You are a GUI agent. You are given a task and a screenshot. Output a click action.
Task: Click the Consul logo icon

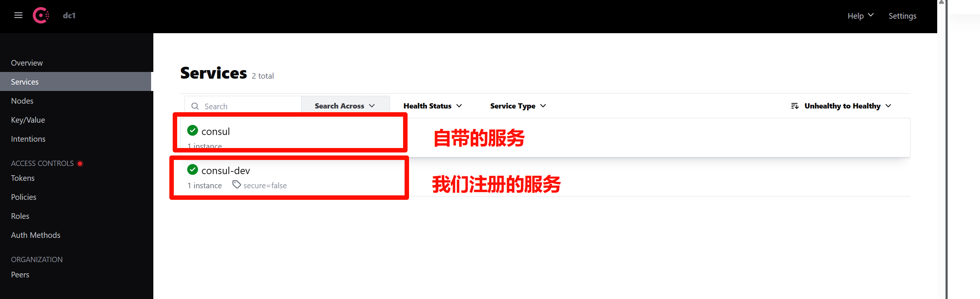[x=41, y=15]
